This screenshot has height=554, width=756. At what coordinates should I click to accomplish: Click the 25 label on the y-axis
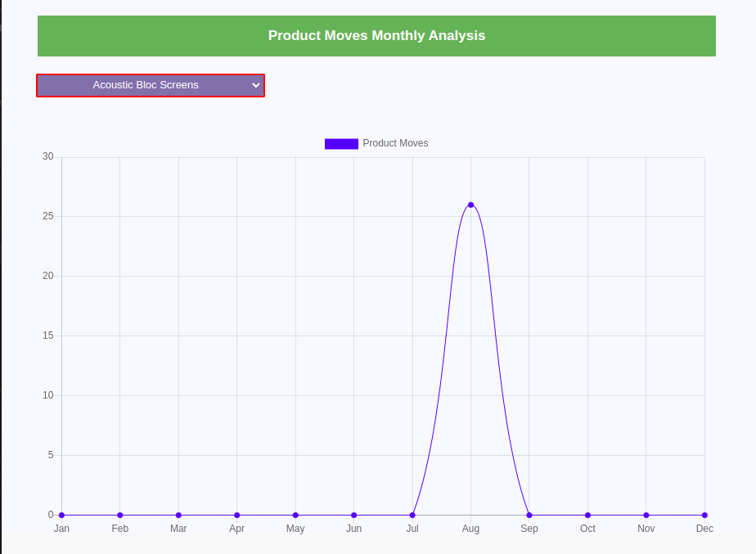tap(48, 216)
